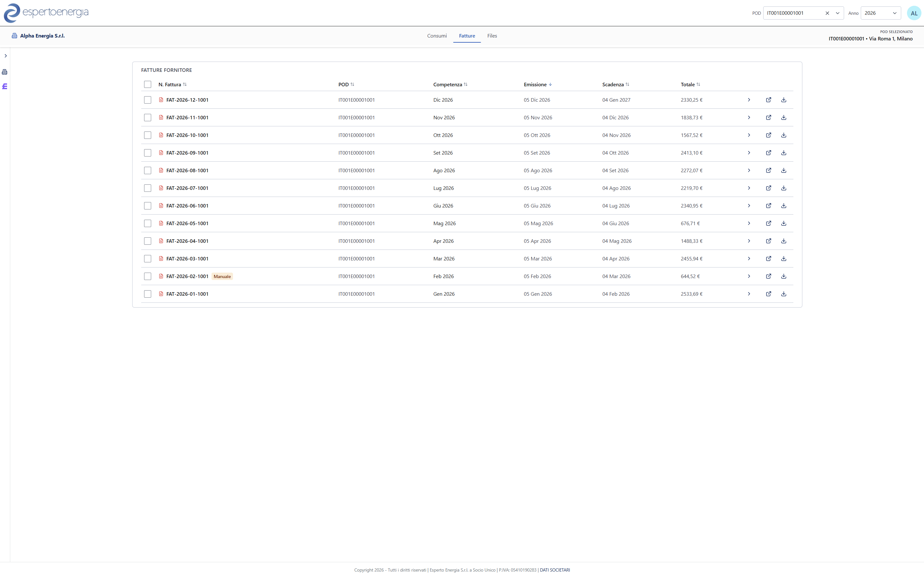Expand details of FAT-2026-10-1001 row
Viewport: 924px width, 577px height.
pos(749,135)
